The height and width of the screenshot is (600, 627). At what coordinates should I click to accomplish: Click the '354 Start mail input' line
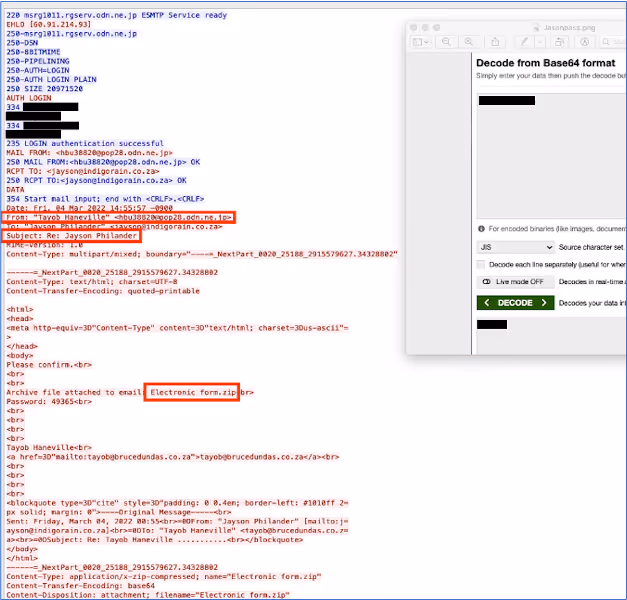coord(105,199)
